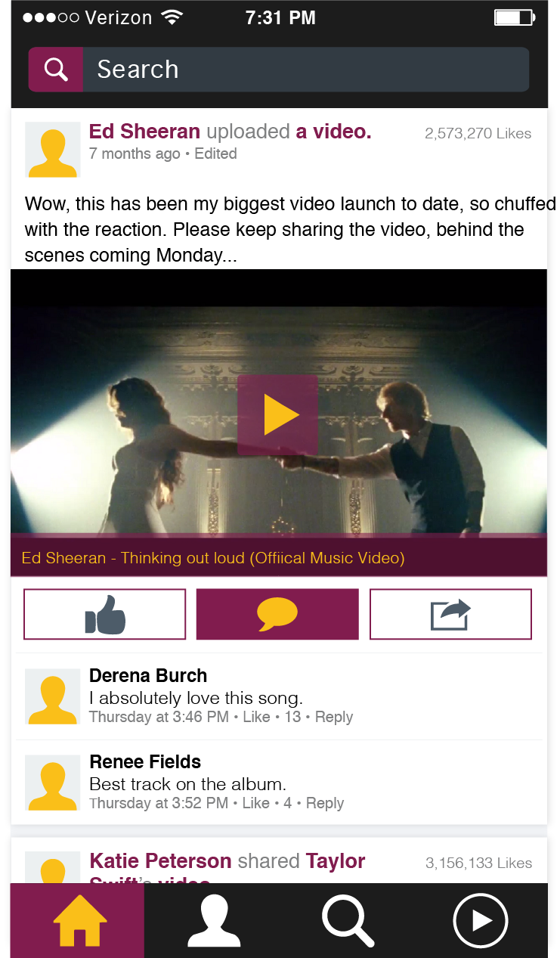Click the video title caption bar
Viewport: 560px width, 958px height.
pyautogui.click(x=279, y=558)
